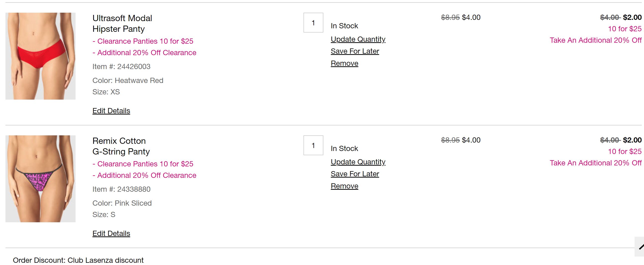Remove the Ultrasoft Modal Hipster Panty
This screenshot has height=265, width=644.
click(x=344, y=63)
